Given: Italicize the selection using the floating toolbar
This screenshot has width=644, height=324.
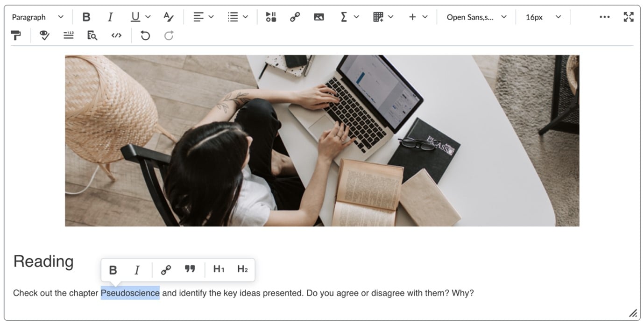Looking at the screenshot, I should click(137, 270).
